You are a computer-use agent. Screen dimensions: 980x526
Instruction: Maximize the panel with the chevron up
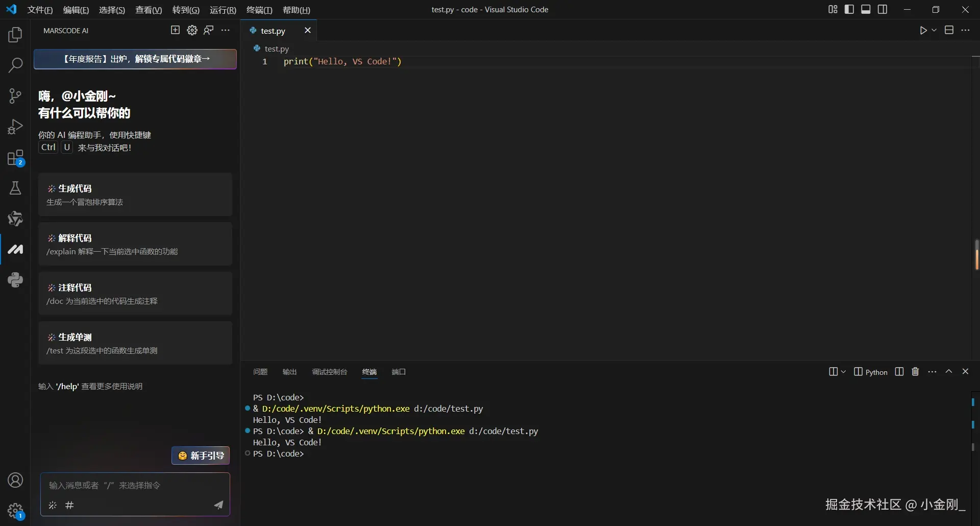pyautogui.click(x=949, y=372)
